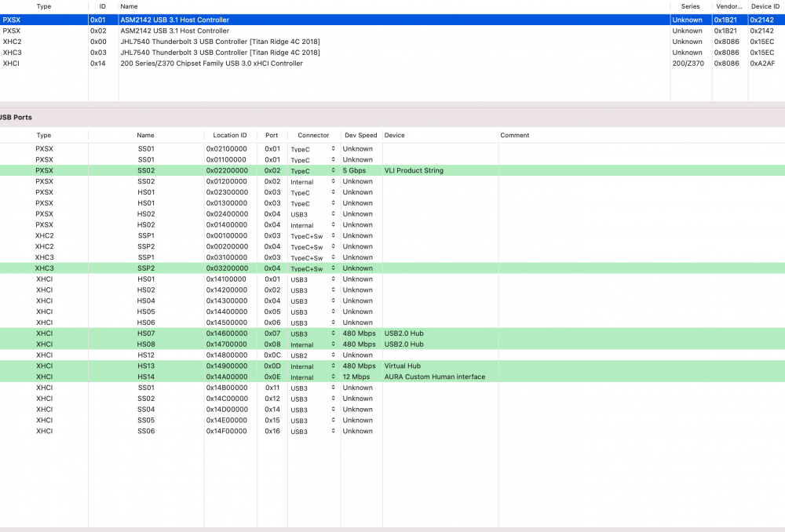Click the XHCI HS04 port name
Image resolution: width=785 pixels, height=532 pixels.
pyautogui.click(x=146, y=301)
